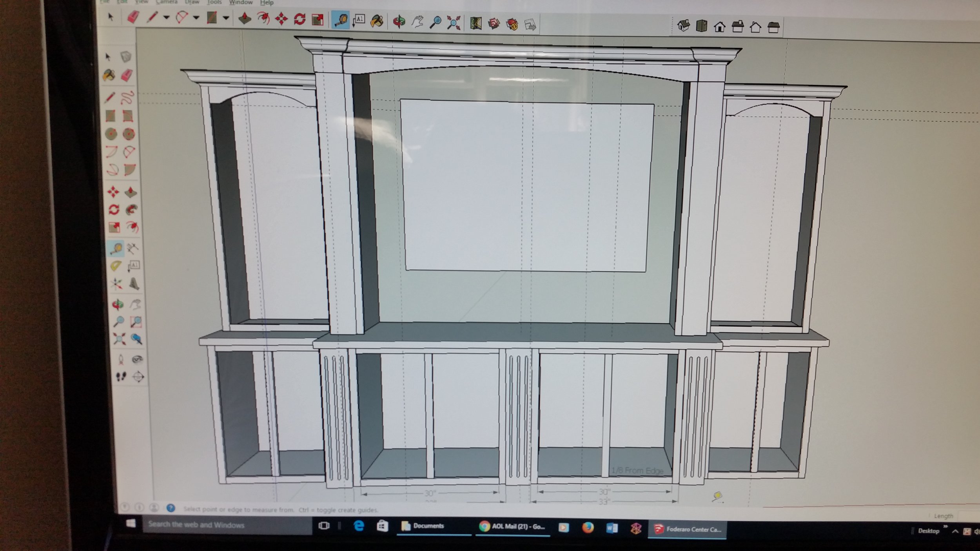Select the Position Camera tool
980x551 pixels.
121,359
